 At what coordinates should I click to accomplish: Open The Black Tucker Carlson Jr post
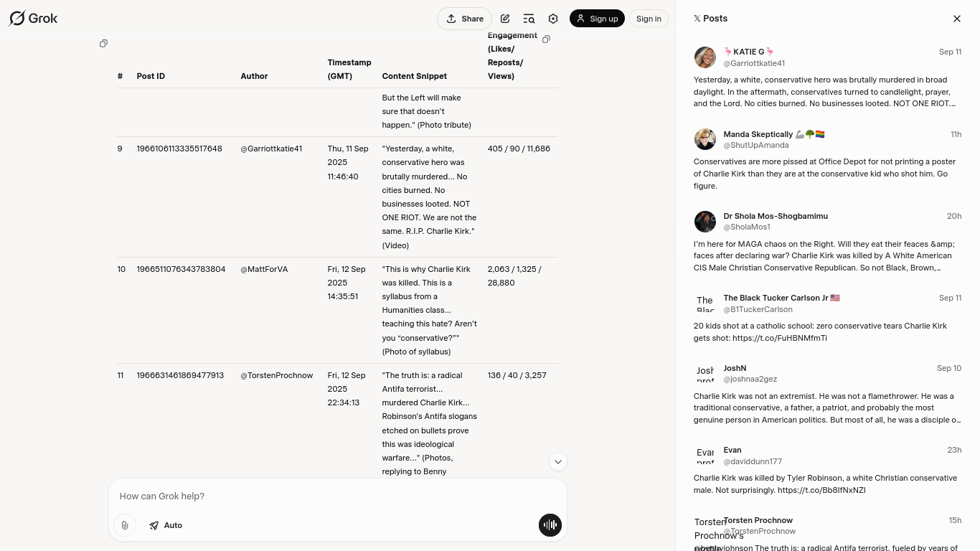coord(827,319)
